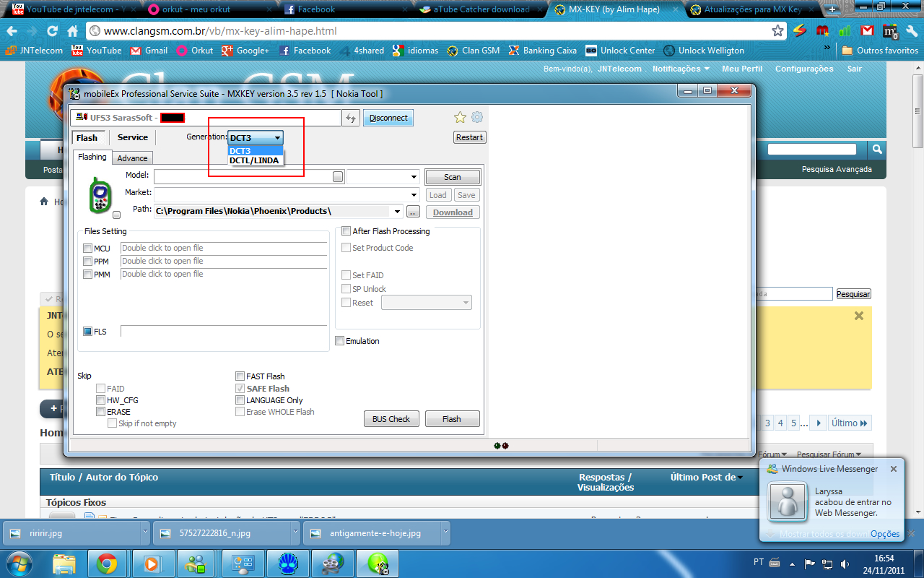The width and height of the screenshot is (924, 578).
Task: Click the Restart button
Action: [x=470, y=137]
